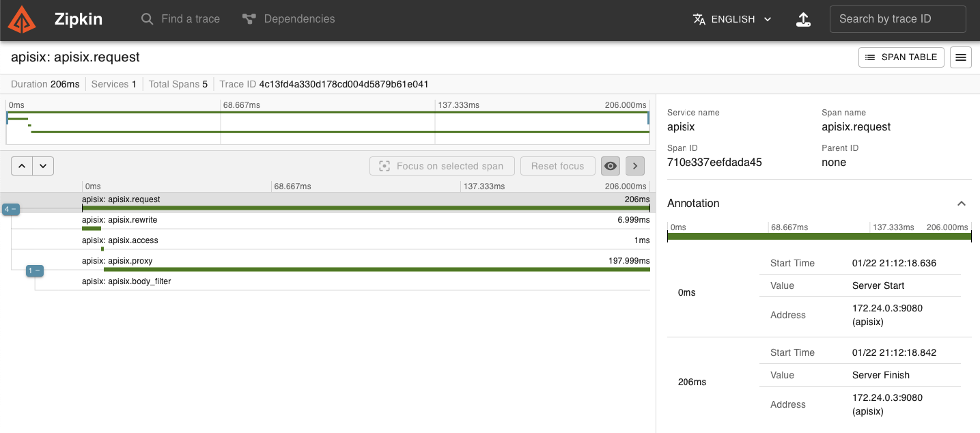Click the Server Start annotation value

pyautogui.click(x=878, y=285)
